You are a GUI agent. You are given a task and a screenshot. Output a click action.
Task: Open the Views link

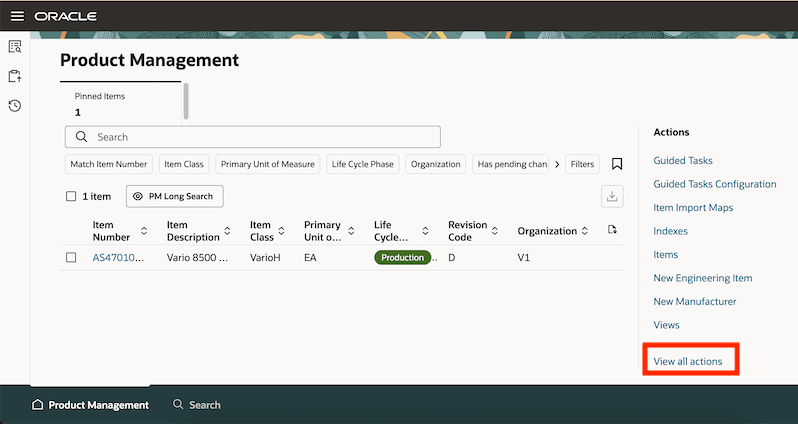(x=666, y=325)
